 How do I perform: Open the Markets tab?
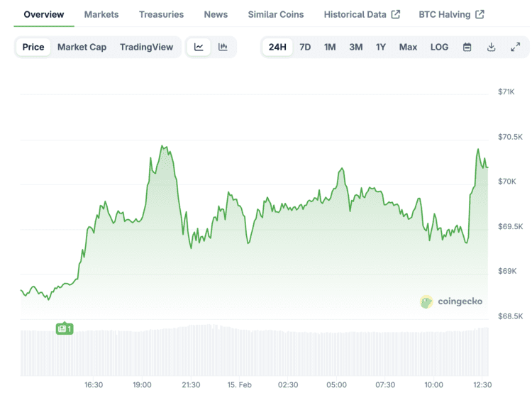tap(101, 14)
